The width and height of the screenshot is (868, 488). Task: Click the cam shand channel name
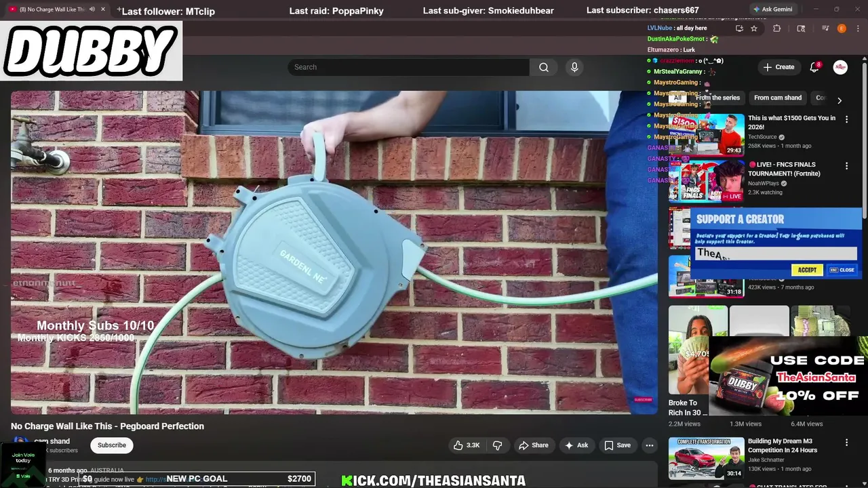(52, 441)
